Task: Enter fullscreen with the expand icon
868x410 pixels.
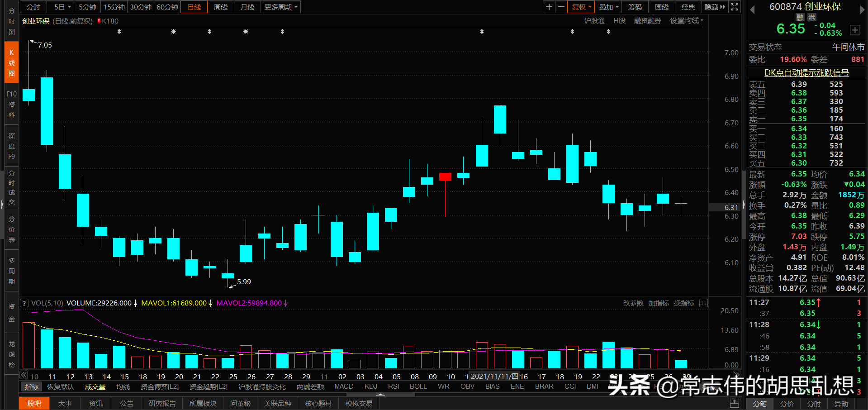Action: click(734, 7)
